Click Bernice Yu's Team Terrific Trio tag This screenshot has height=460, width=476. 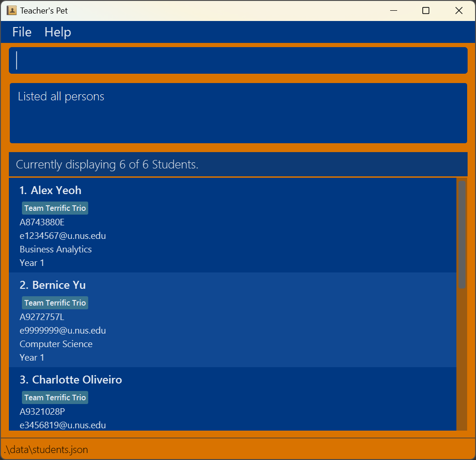(x=55, y=303)
